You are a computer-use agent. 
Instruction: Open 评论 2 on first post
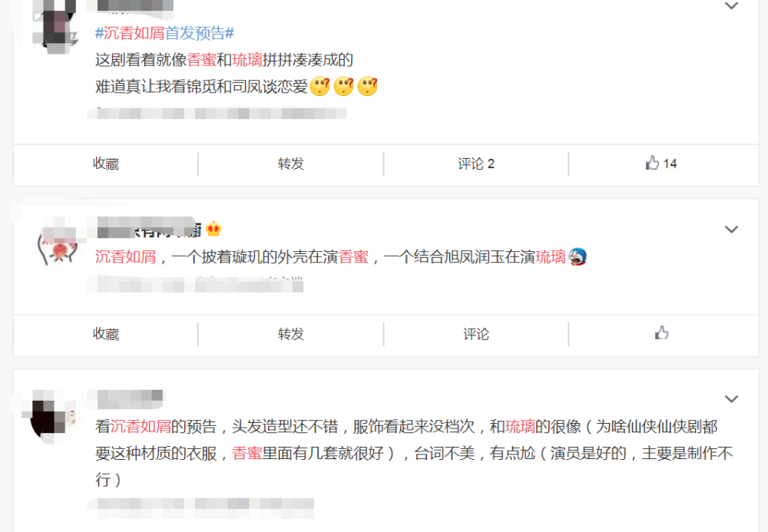click(476, 164)
